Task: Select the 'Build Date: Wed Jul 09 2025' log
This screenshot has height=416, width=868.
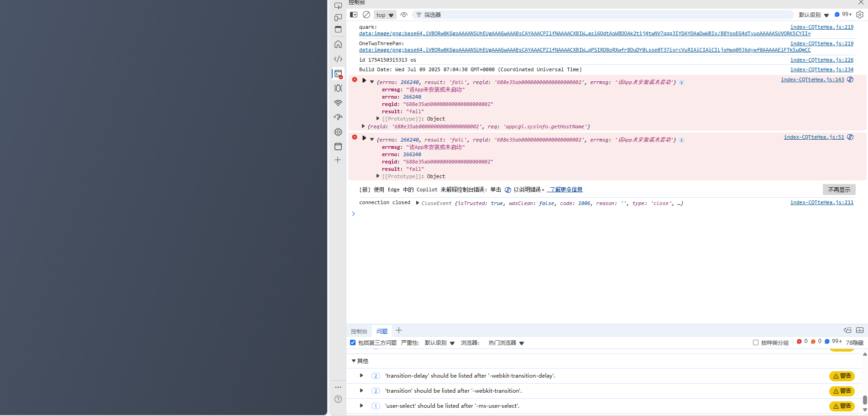Action: coord(470,69)
